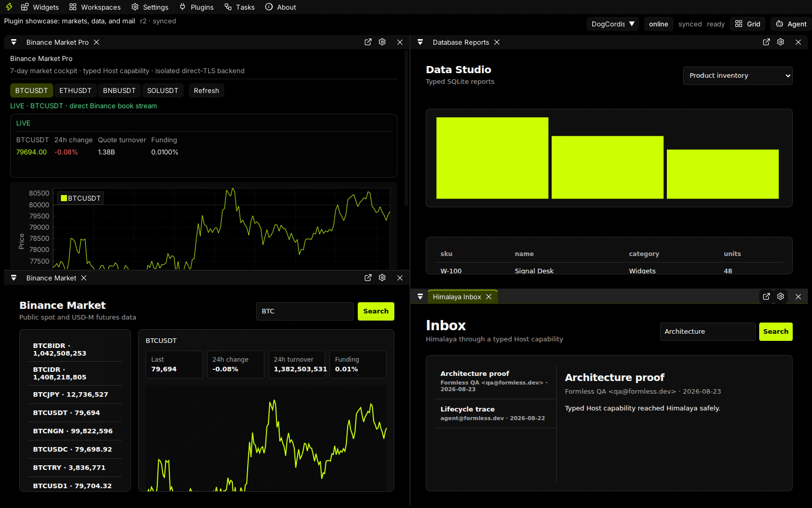The height and width of the screenshot is (508, 812).
Task: Expand Binance Market Pro panel menu arrow
Action: 14,42
